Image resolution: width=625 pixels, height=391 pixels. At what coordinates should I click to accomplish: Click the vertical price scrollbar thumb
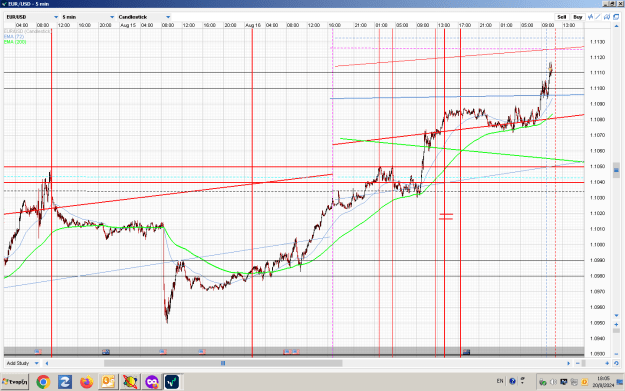pos(616,170)
